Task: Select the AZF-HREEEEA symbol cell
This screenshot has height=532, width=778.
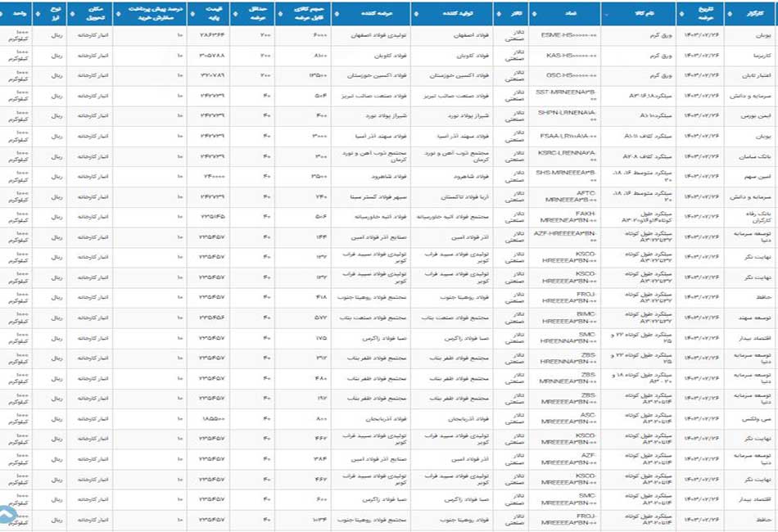Action: 564,237
